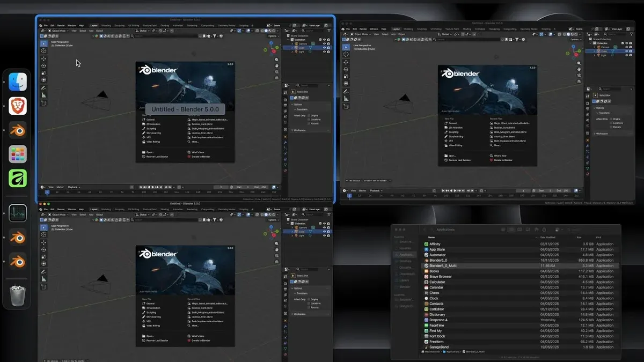Open Options dropdown in top-right Blender viewport header
This screenshot has width=644, height=362.
point(575,40)
